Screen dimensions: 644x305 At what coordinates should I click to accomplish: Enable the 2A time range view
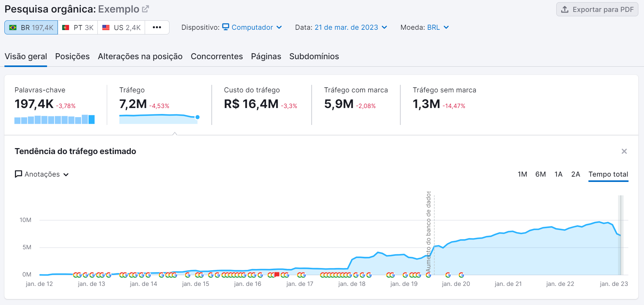tap(576, 174)
